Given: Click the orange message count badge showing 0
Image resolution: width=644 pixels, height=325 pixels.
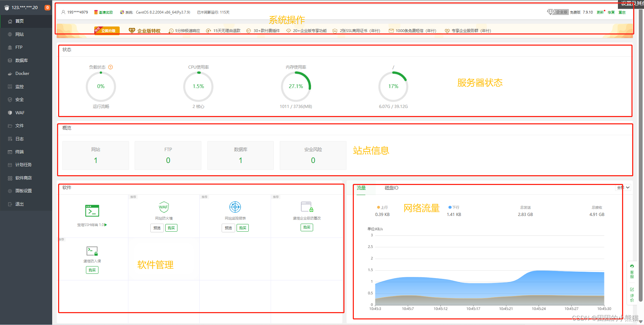Looking at the screenshot, I should [x=47, y=7].
